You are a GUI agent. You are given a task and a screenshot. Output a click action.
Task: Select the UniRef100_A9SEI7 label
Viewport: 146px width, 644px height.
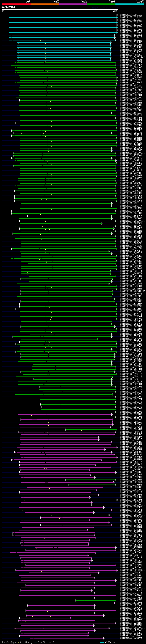point(131,374)
